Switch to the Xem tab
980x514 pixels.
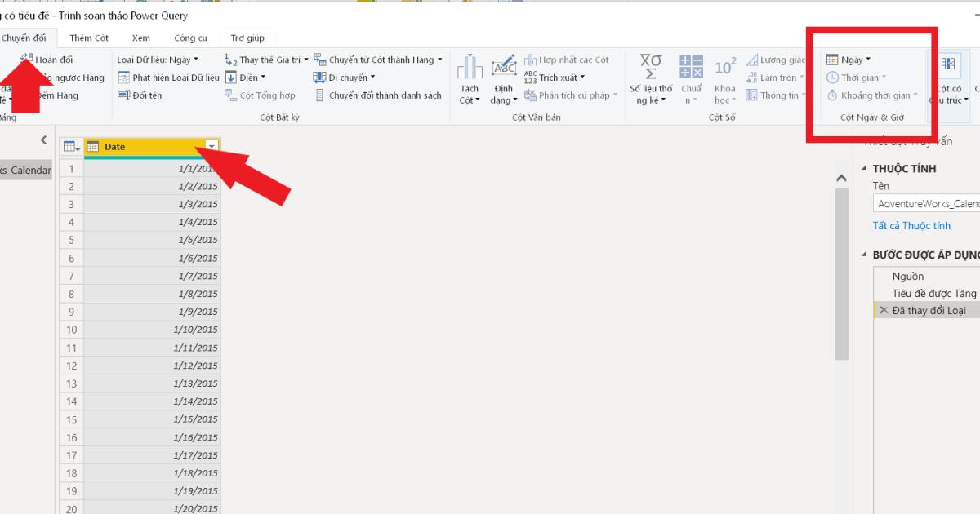coord(140,38)
